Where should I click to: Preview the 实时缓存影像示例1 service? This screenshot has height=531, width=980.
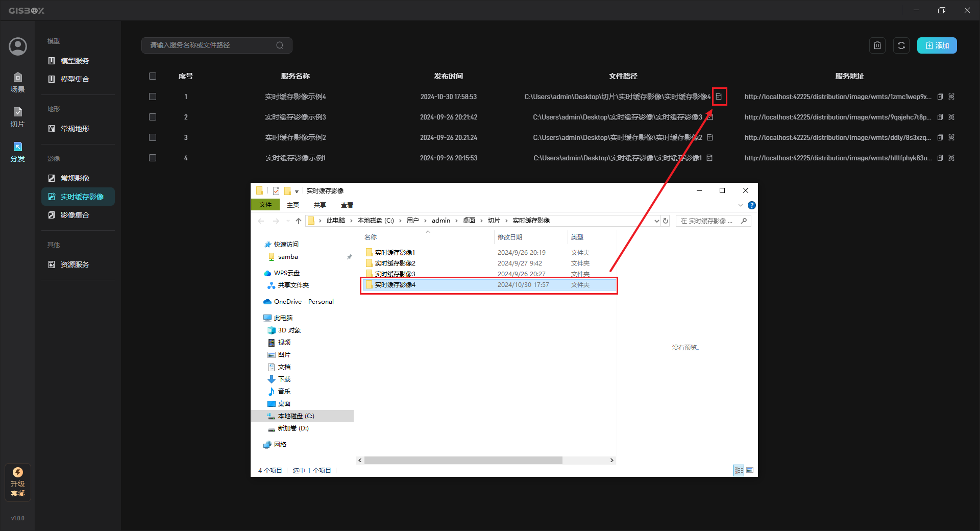(x=951, y=158)
